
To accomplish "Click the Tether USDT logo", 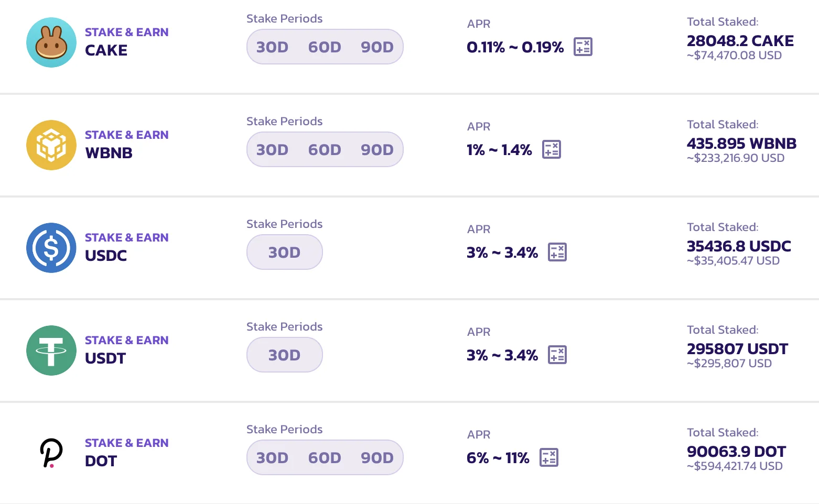I will [51, 350].
